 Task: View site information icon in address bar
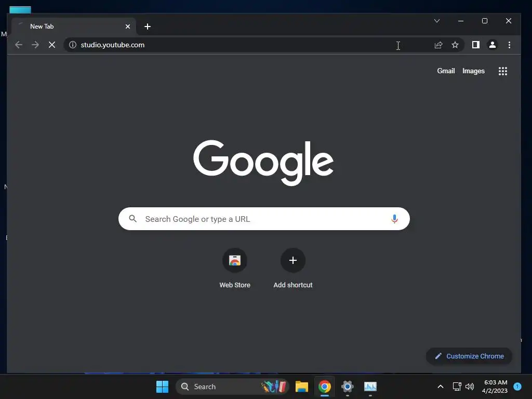point(73,45)
